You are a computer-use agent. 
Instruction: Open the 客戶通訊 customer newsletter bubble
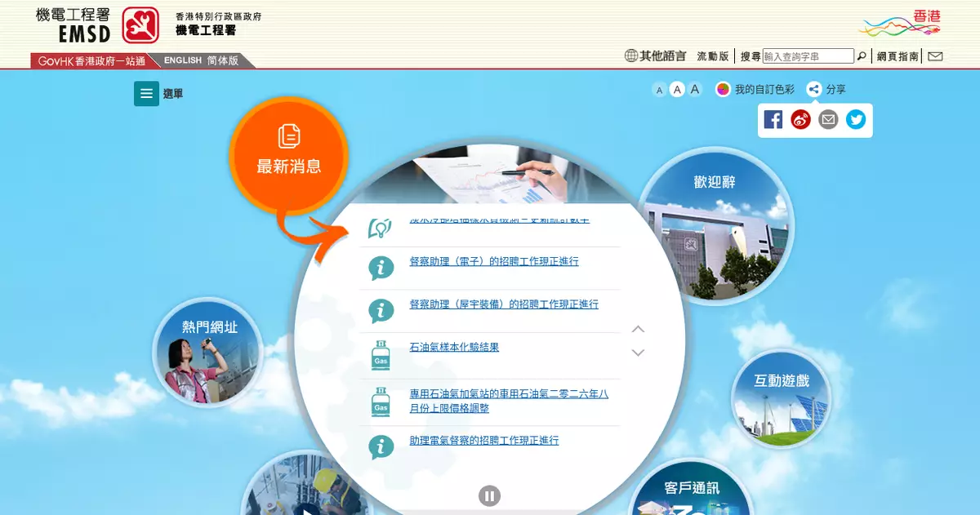pos(692,488)
